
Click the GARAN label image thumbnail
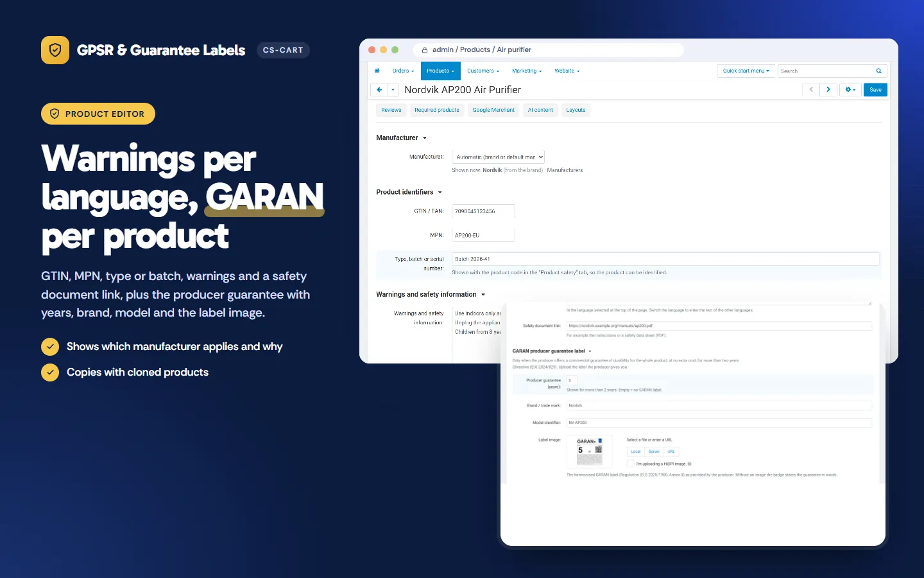(x=589, y=451)
